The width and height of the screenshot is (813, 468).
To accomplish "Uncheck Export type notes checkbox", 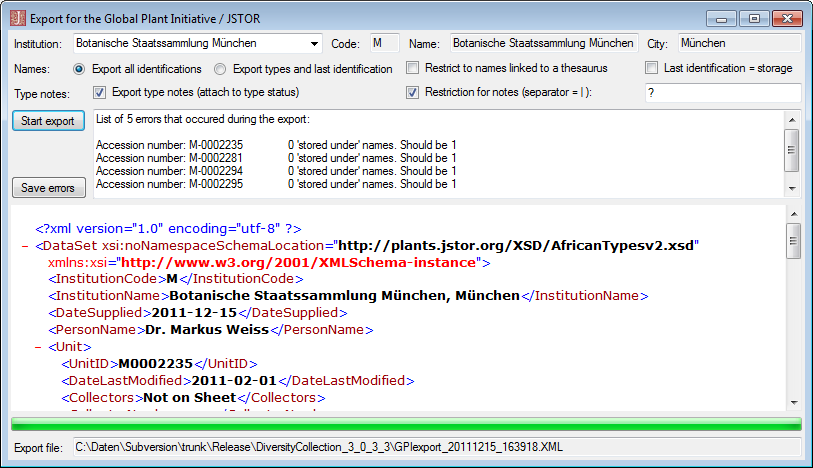I will 100,92.
